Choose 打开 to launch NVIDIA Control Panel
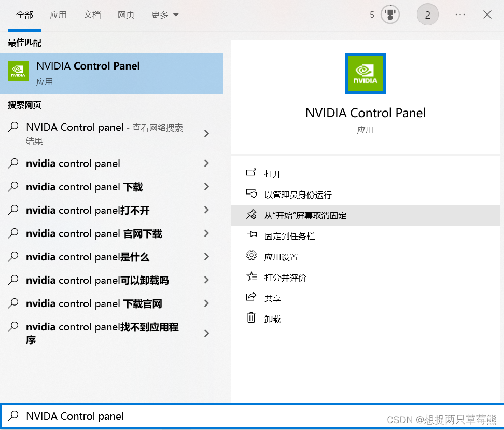The height and width of the screenshot is (430, 504). pos(366,174)
